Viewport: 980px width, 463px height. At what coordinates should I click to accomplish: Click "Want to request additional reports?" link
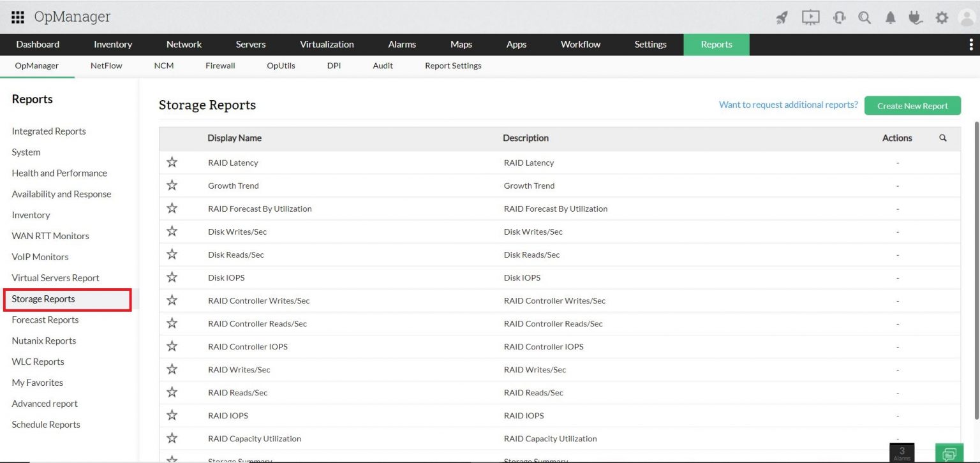(x=788, y=105)
